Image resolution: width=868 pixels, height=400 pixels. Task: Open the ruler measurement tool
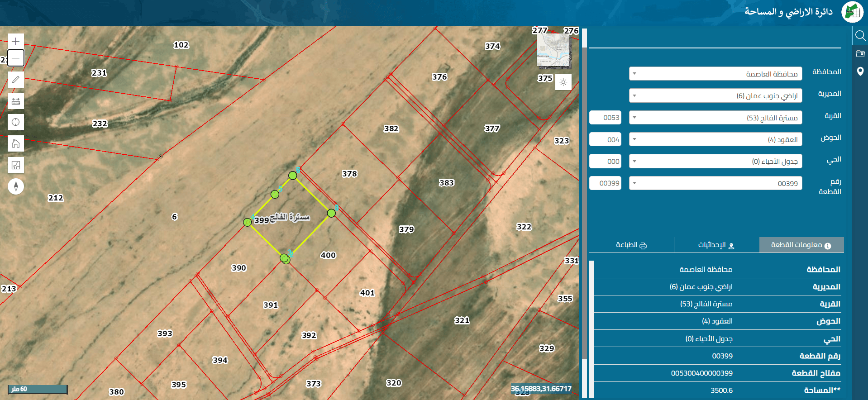16,101
